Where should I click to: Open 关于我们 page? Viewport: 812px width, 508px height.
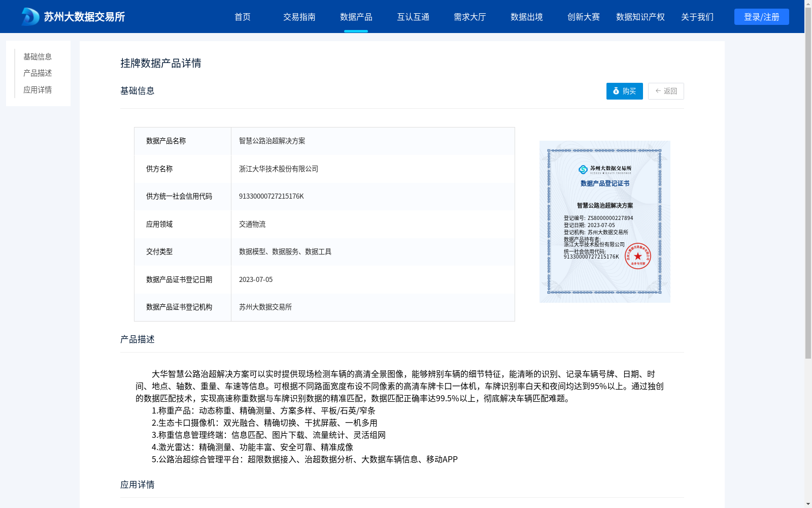click(x=697, y=17)
